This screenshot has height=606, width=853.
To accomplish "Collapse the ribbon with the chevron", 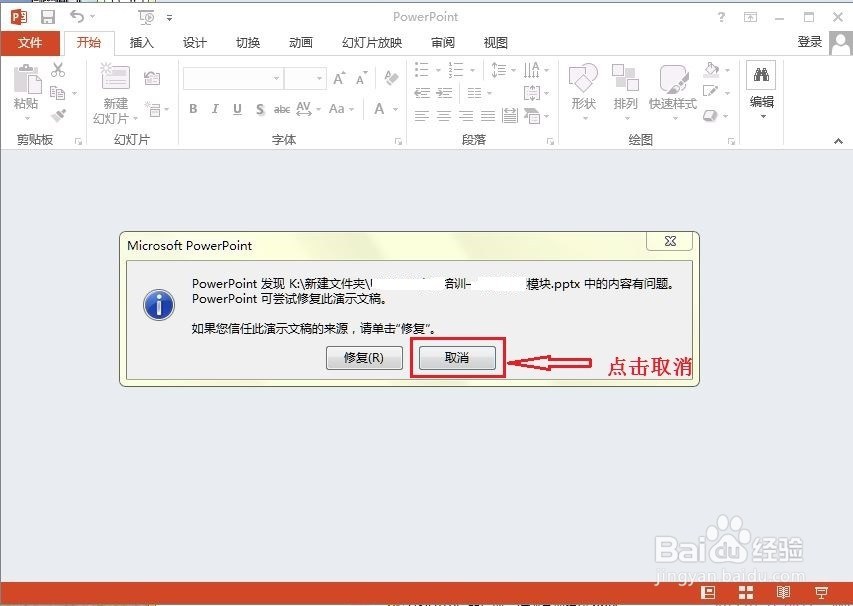I will click(839, 140).
